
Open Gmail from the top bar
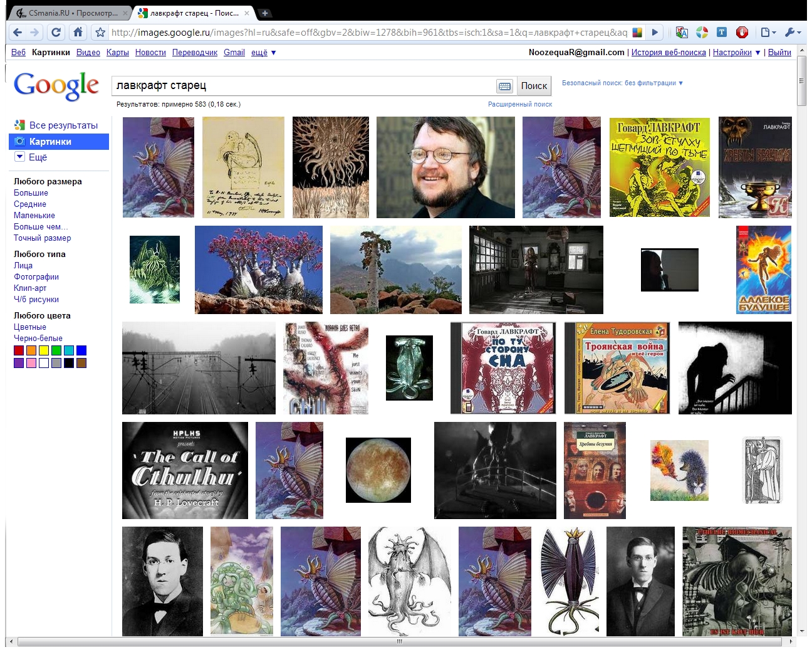234,53
